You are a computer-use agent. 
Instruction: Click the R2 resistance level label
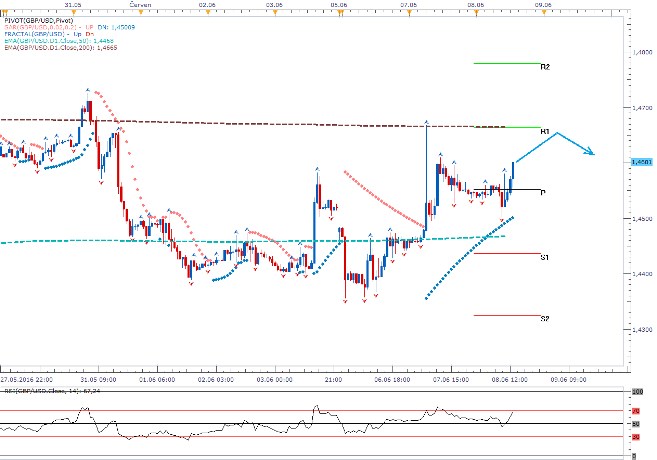545,68
